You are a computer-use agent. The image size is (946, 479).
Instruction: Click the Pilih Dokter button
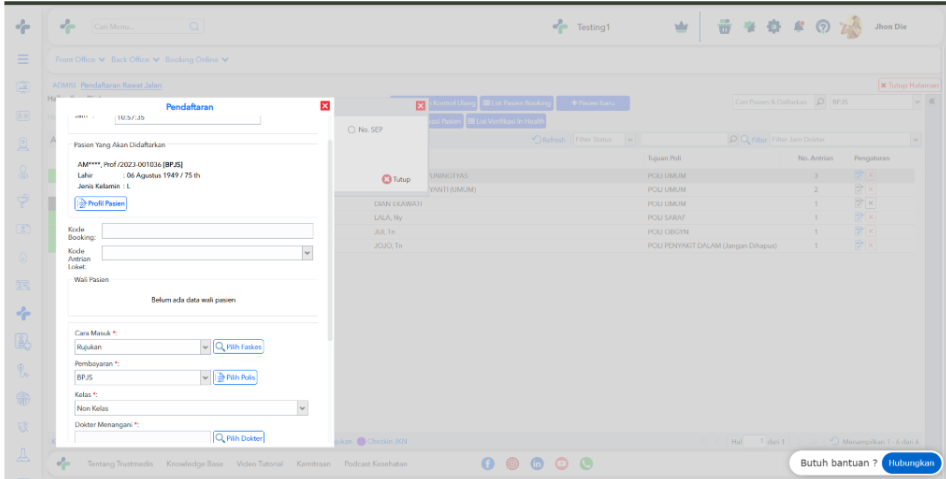pyautogui.click(x=239, y=438)
